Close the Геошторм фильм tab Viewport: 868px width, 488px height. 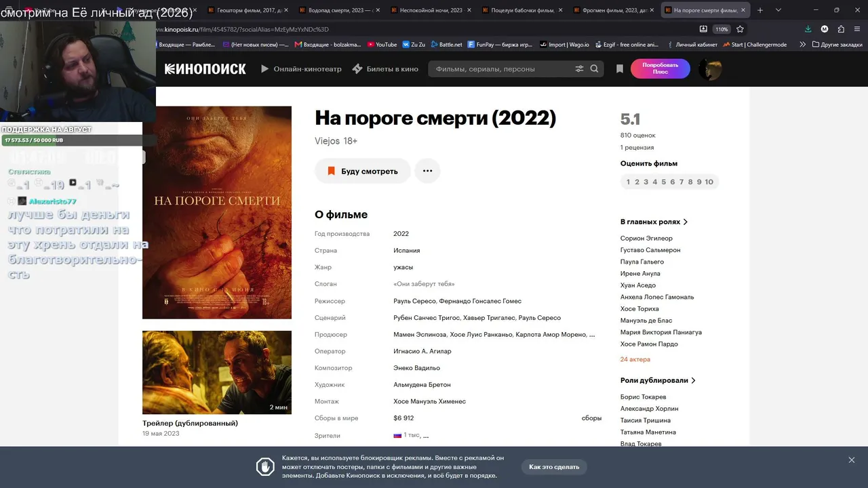pos(286,10)
